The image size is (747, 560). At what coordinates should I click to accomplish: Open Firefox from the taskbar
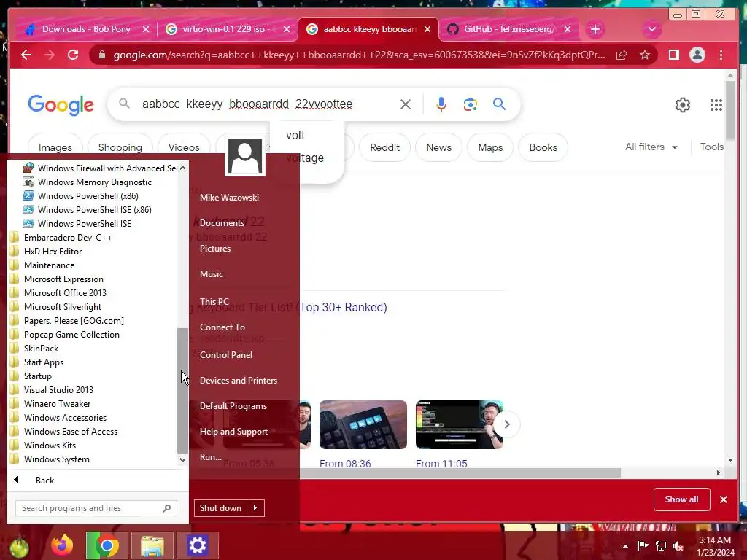[x=62, y=545]
